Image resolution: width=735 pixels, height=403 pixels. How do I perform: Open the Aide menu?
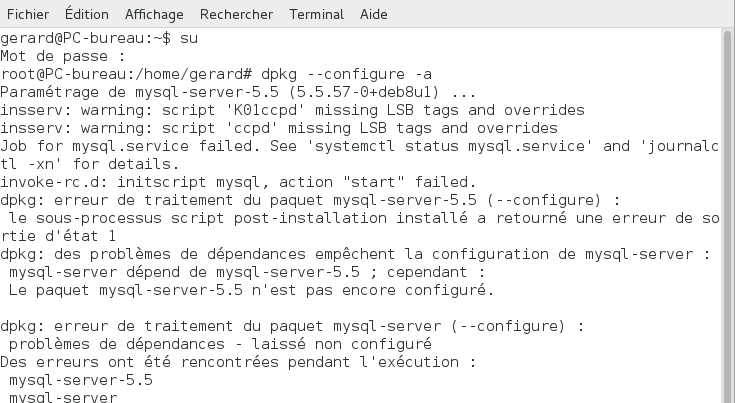[374, 14]
